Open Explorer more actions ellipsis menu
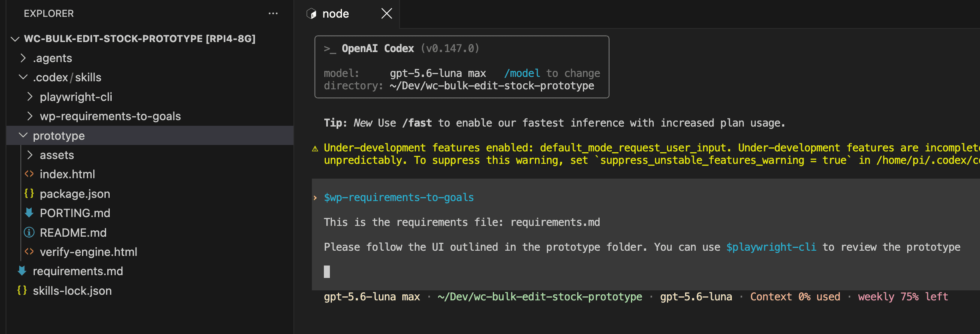 coord(273,14)
